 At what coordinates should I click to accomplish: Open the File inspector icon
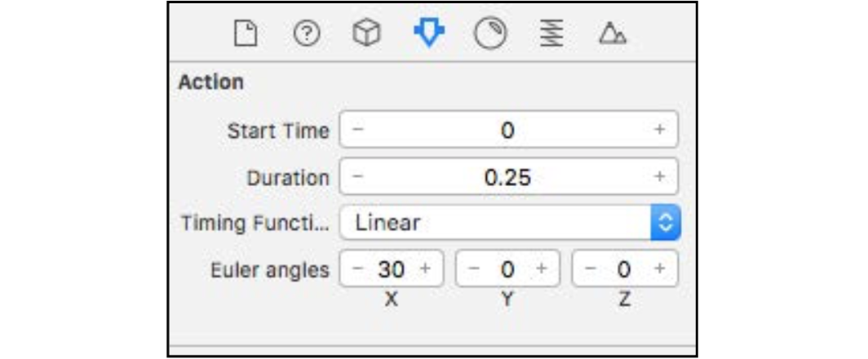(x=246, y=34)
